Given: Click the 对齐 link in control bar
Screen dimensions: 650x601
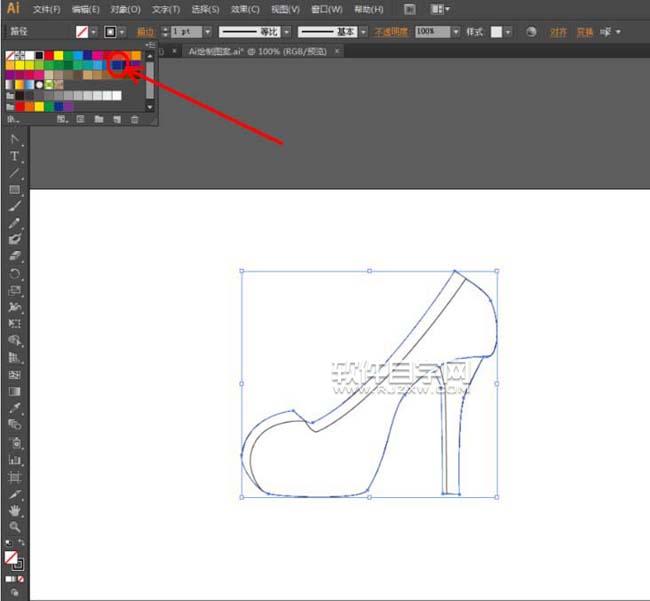Looking at the screenshot, I should 558,32.
